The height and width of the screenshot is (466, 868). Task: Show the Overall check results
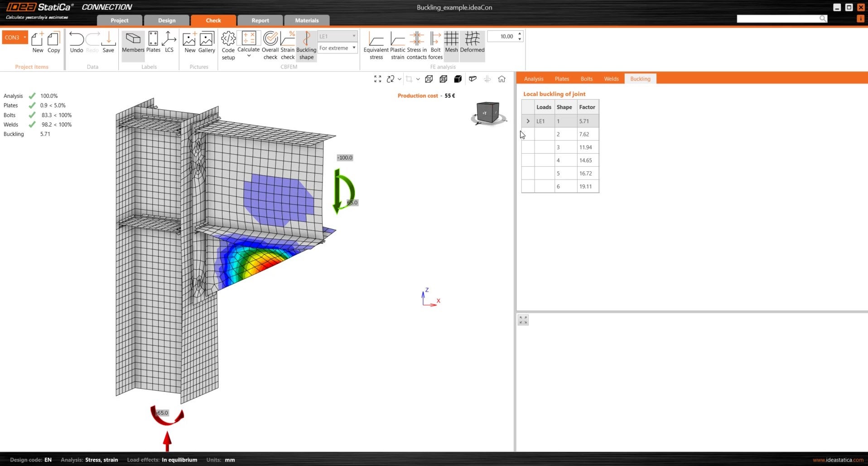[270, 45]
